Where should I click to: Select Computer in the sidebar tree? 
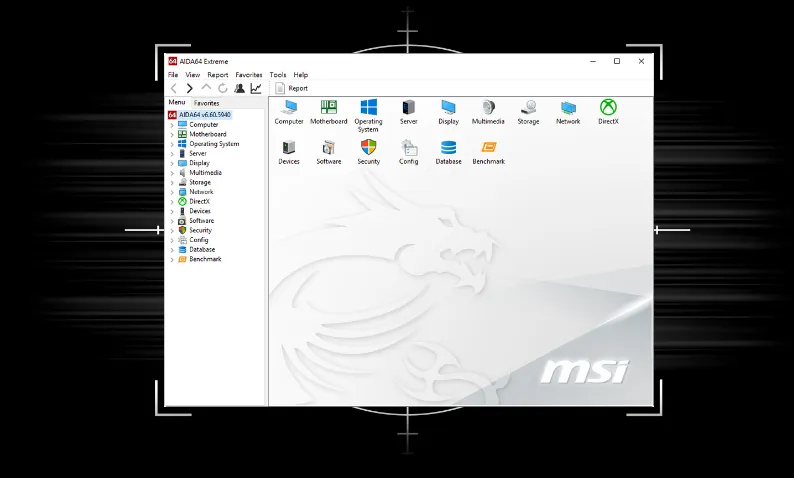(204, 125)
